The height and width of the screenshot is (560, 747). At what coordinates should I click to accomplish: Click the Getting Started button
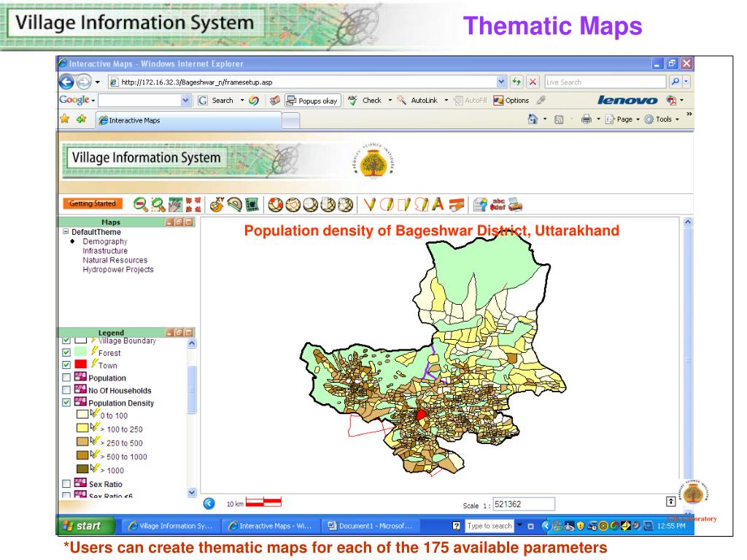point(93,204)
